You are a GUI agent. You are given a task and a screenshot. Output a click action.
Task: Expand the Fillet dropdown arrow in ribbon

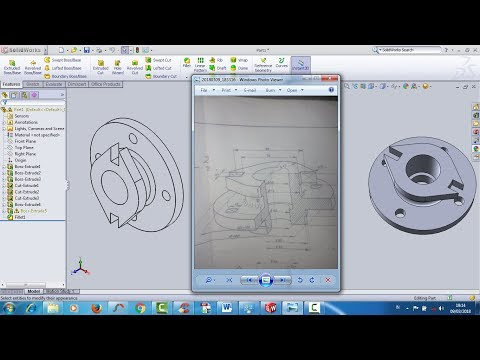coord(187,77)
